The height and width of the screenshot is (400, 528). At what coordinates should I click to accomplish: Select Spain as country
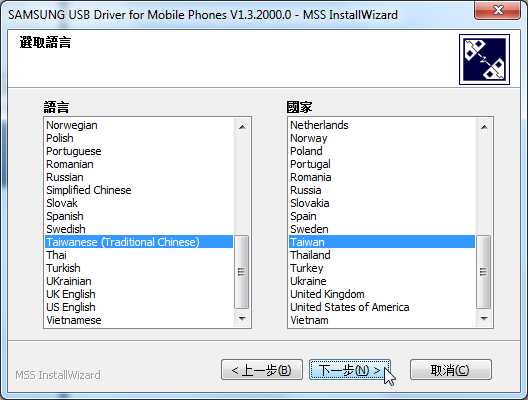pyautogui.click(x=382, y=216)
